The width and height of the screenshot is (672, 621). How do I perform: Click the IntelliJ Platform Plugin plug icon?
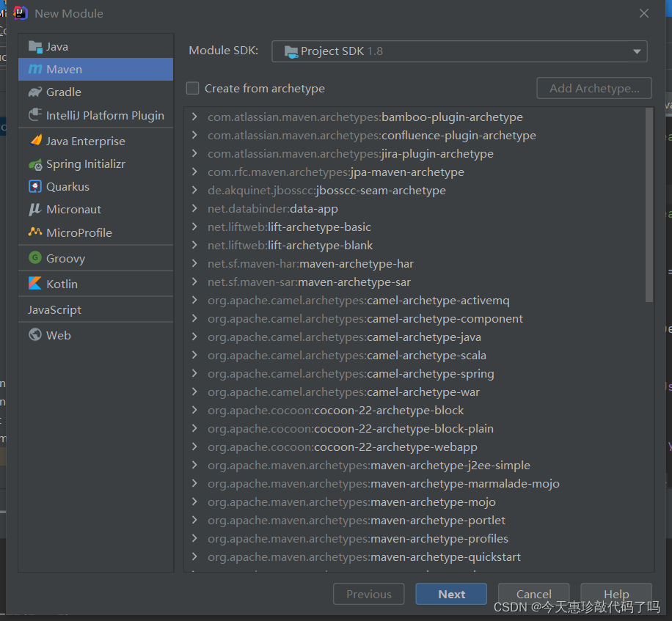35,115
